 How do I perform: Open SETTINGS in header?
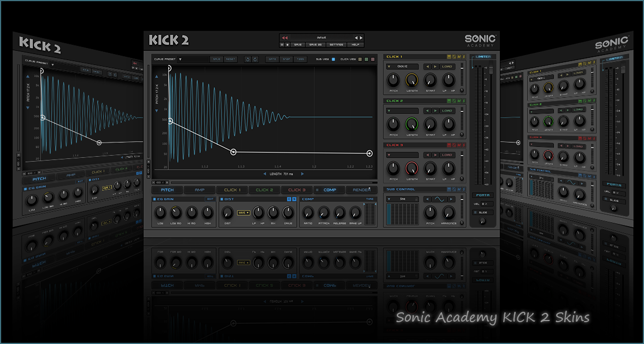336,45
